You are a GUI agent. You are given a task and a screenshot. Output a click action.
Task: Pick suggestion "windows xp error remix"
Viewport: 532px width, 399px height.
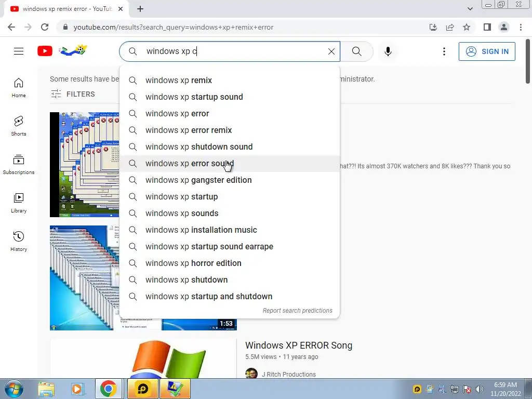click(229, 130)
